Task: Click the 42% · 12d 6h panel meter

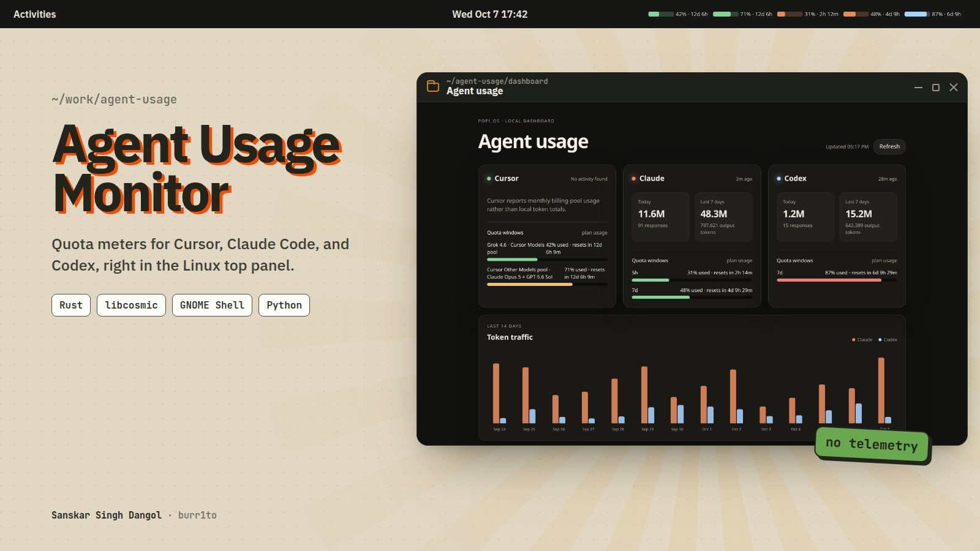Action: (678, 14)
